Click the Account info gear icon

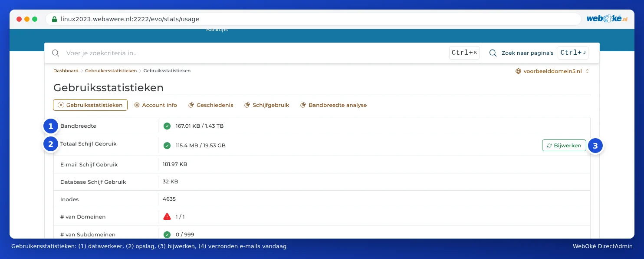tap(137, 105)
